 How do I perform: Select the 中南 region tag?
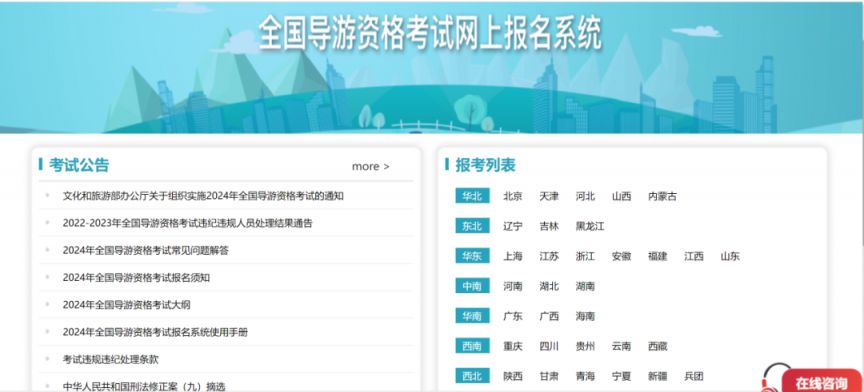coord(472,286)
